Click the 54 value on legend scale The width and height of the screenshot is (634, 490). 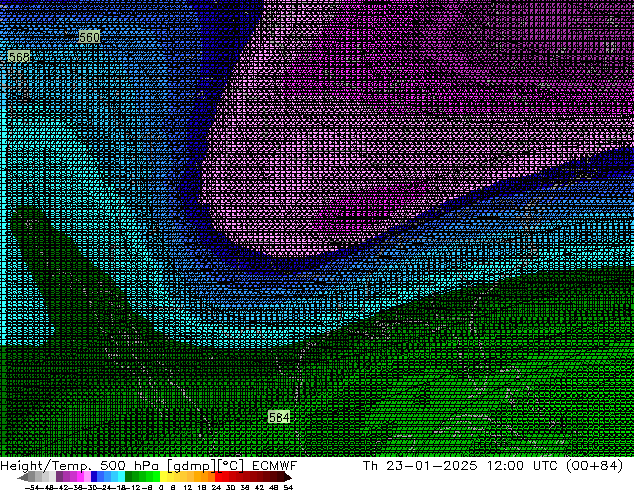point(288,487)
